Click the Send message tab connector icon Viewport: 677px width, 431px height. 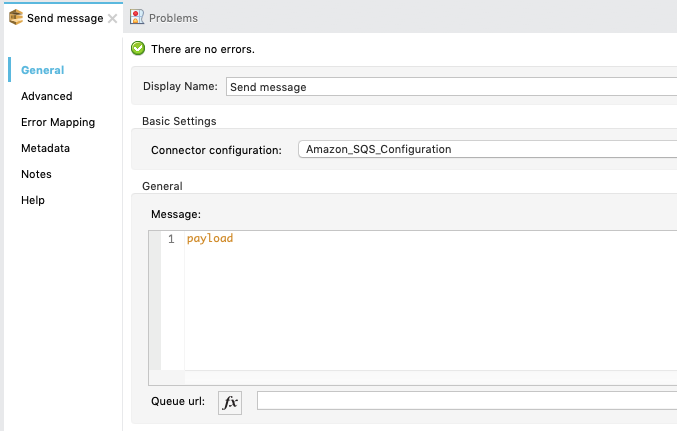16,18
